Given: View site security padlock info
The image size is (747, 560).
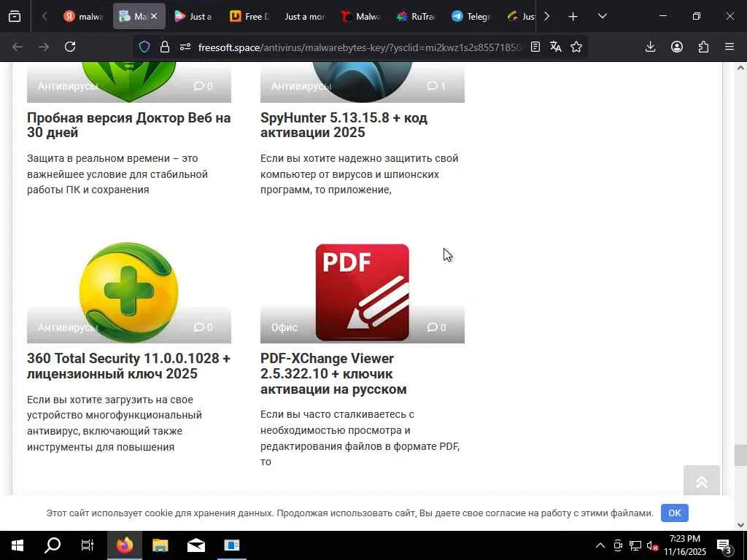Looking at the screenshot, I should [165, 47].
